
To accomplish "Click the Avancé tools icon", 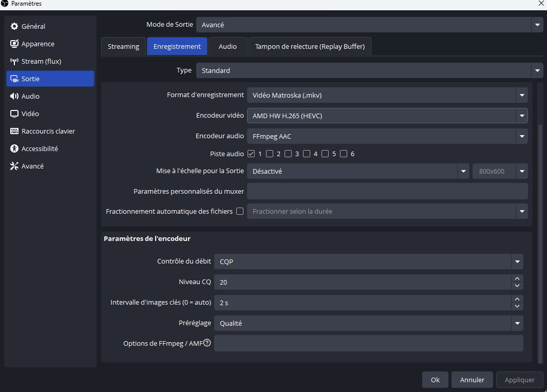I will tap(14, 166).
